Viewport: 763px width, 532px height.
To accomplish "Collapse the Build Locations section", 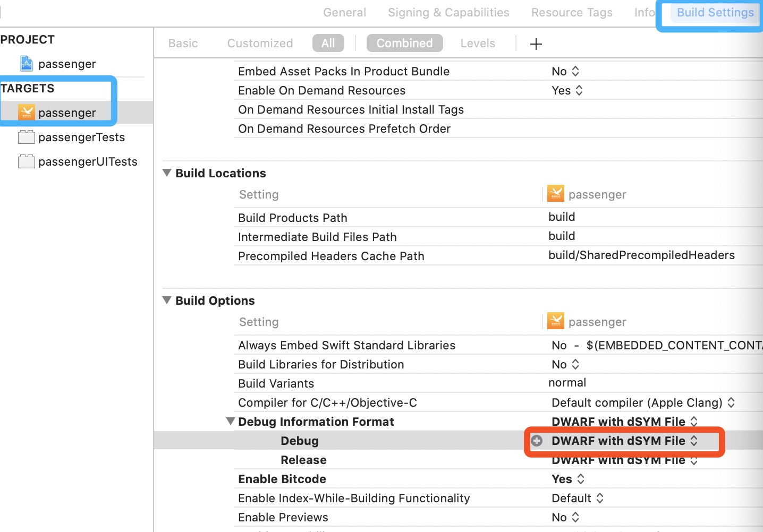I will pyautogui.click(x=167, y=173).
